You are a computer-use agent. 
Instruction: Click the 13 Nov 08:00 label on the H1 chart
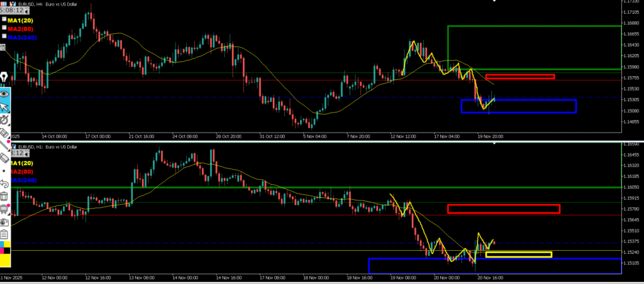click(x=142, y=278)
